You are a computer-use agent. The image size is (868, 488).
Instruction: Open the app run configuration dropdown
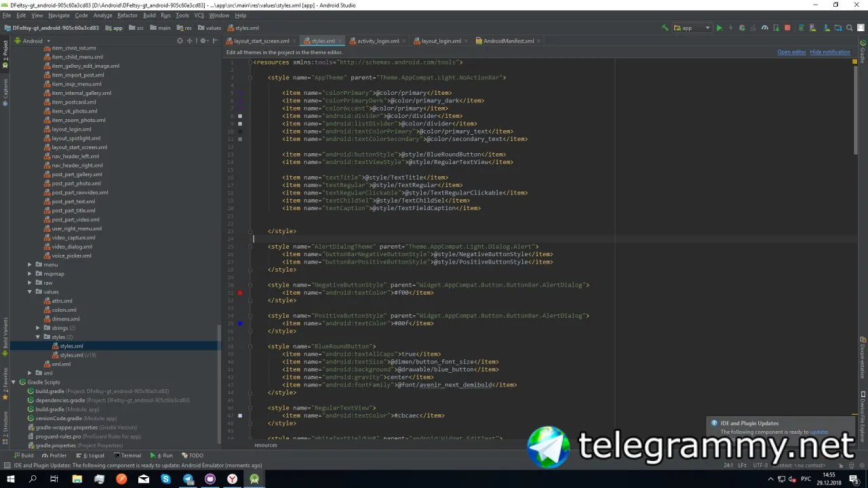[x=692, y=28]
